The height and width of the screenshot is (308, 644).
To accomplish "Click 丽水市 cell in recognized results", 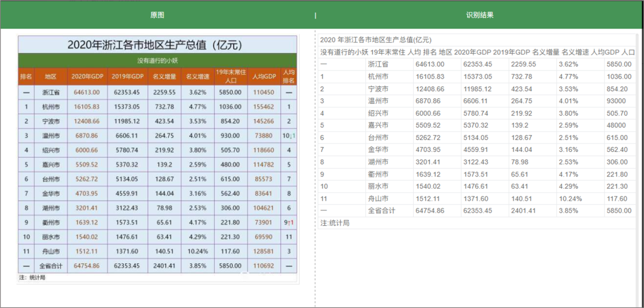I will [x=378, y=186].
